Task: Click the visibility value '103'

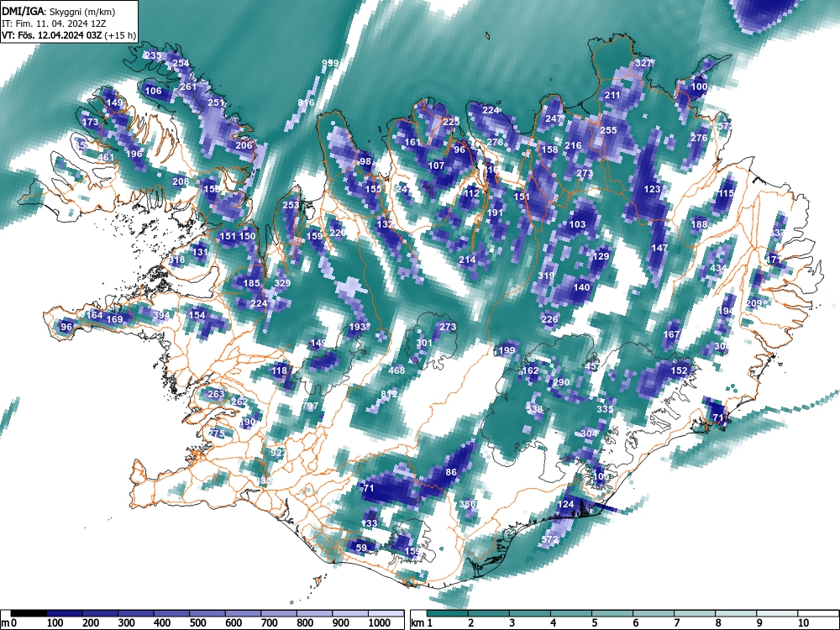Action: click(x=577, y=224)
